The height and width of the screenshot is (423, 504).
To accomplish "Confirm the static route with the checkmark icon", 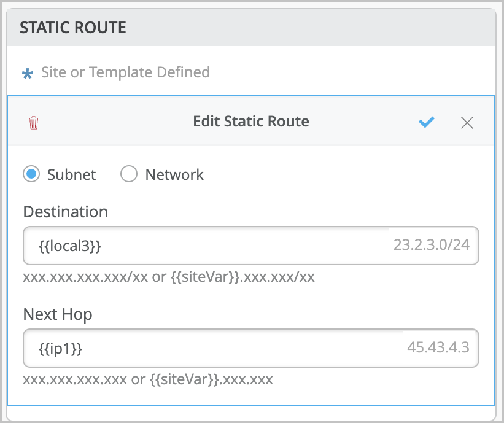I will [427, 122].
